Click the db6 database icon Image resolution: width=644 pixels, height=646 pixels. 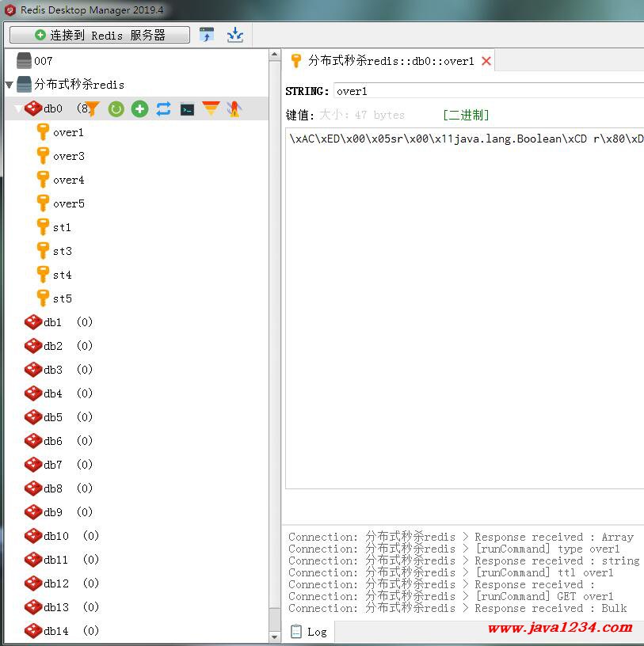33,441
